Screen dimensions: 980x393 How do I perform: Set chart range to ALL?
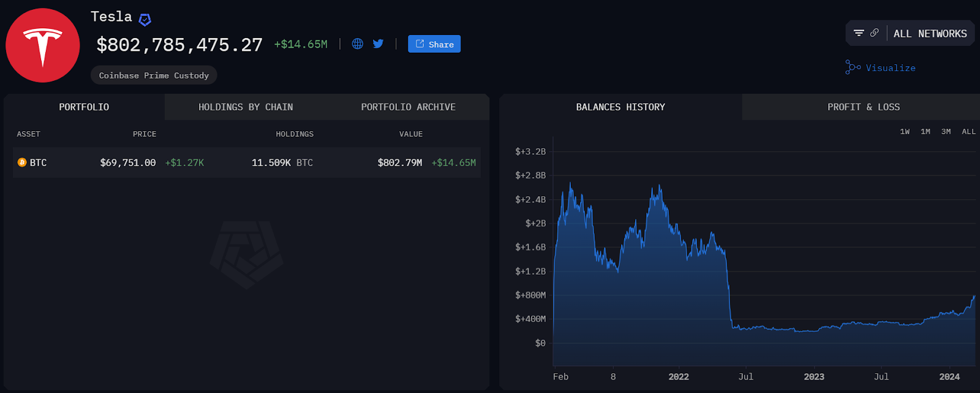click(968, 131)
